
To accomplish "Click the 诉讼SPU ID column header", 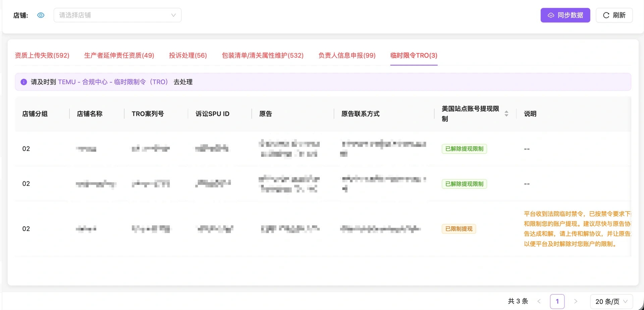I will [212, 114].
